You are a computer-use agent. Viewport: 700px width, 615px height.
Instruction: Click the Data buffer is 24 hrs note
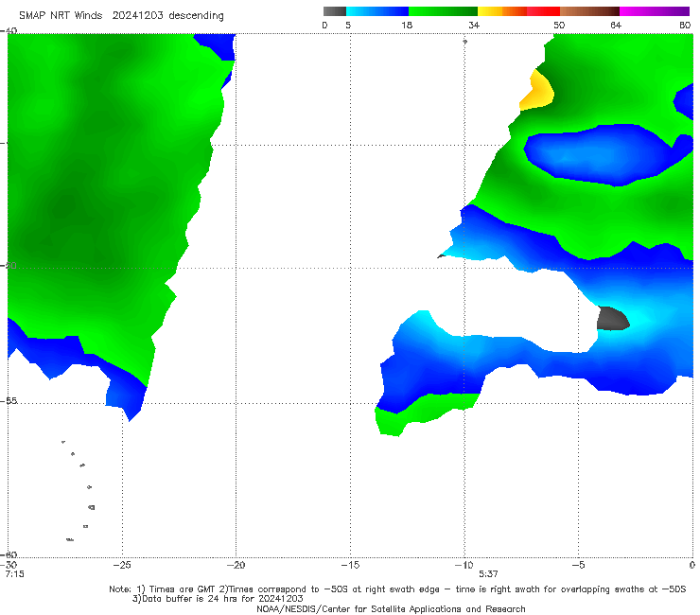pyautogui.click(x=218, y=599)
